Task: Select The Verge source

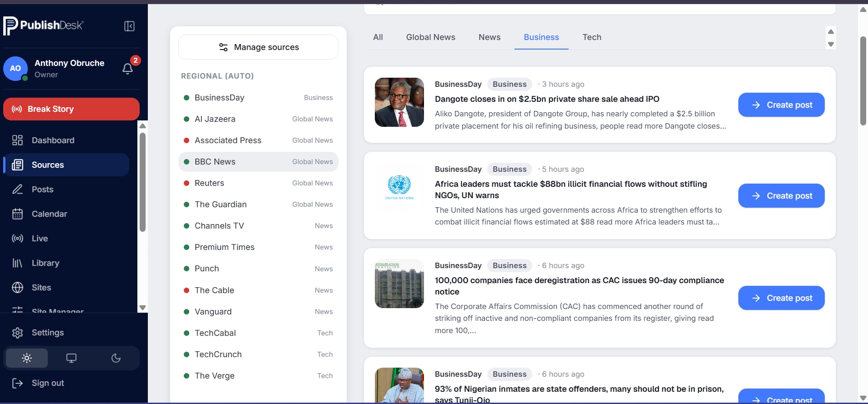Action: [x=258, y=376]
